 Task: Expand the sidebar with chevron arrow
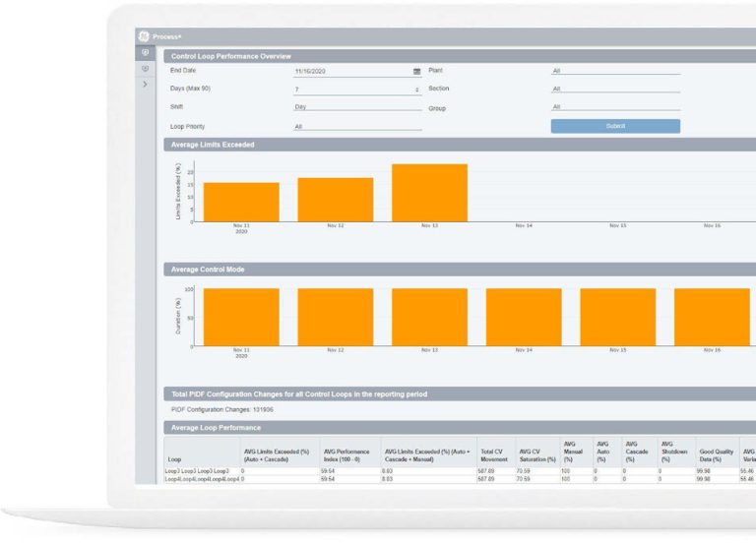(x=145, y=85)
